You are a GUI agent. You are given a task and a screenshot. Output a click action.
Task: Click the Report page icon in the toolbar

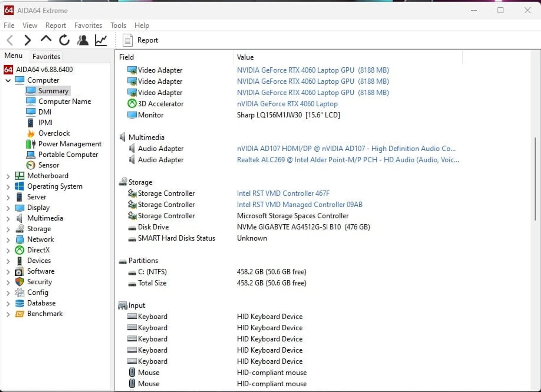point(127,40)
